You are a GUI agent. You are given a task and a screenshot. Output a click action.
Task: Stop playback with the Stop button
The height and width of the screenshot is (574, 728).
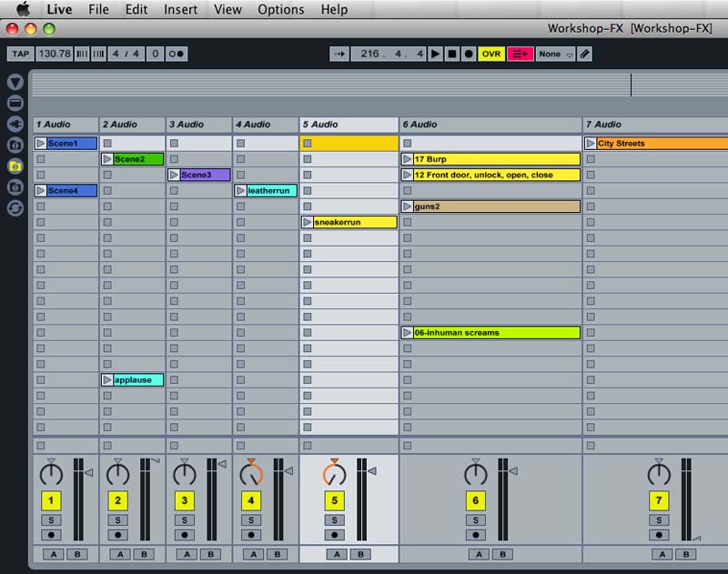(451, 54)
